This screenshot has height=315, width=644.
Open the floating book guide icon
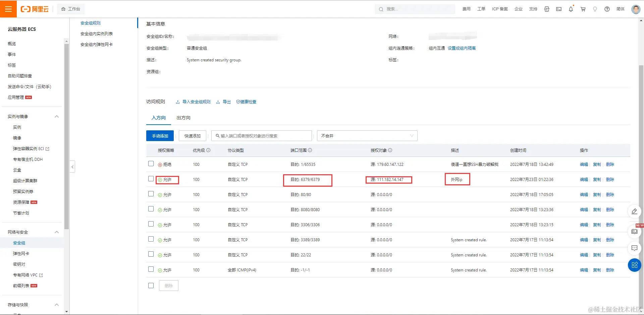pos(635,232)
